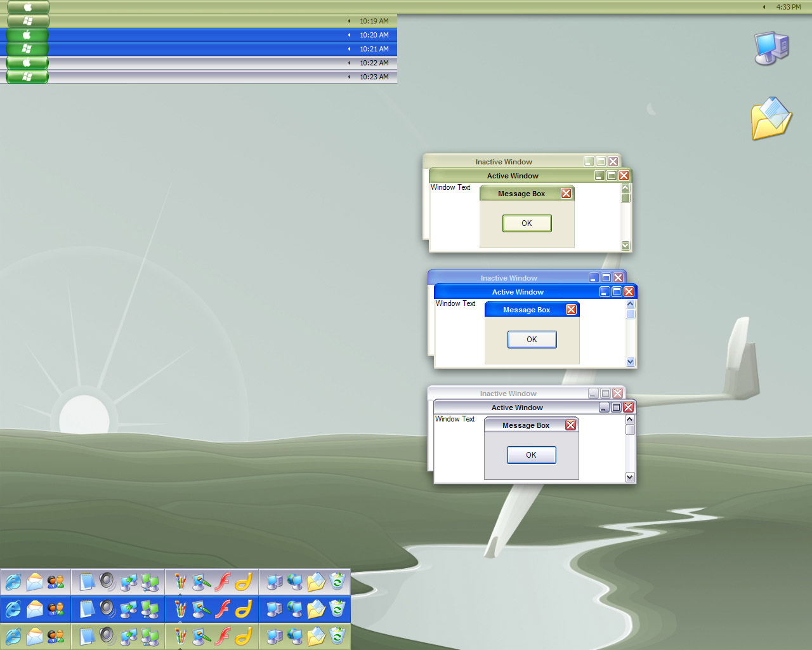Open My Computer icon in the blue row
The width and height of the screenshot is (812, 650).
pyautogui.click(x=275, y=609)
